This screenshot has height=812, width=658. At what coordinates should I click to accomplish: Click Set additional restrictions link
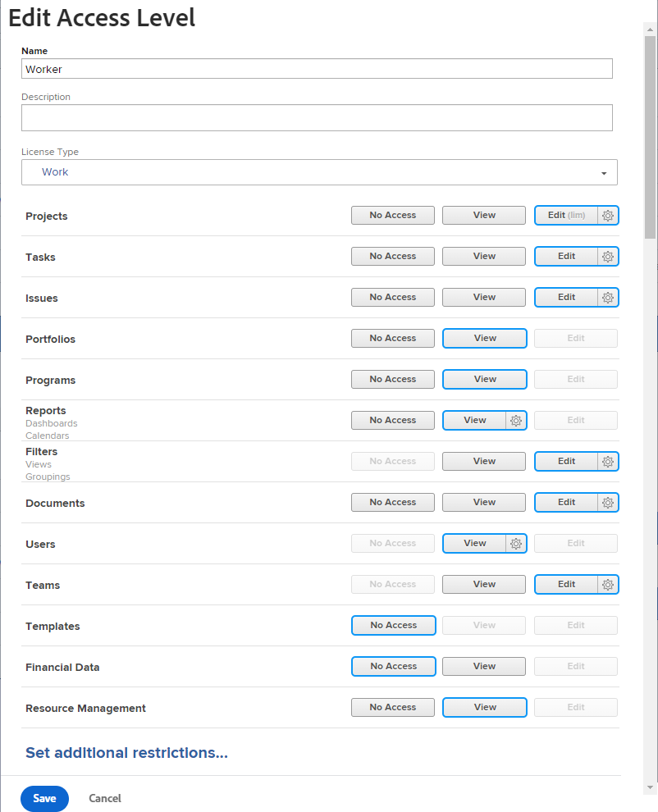pyautogui.click(x=126, y=752)
